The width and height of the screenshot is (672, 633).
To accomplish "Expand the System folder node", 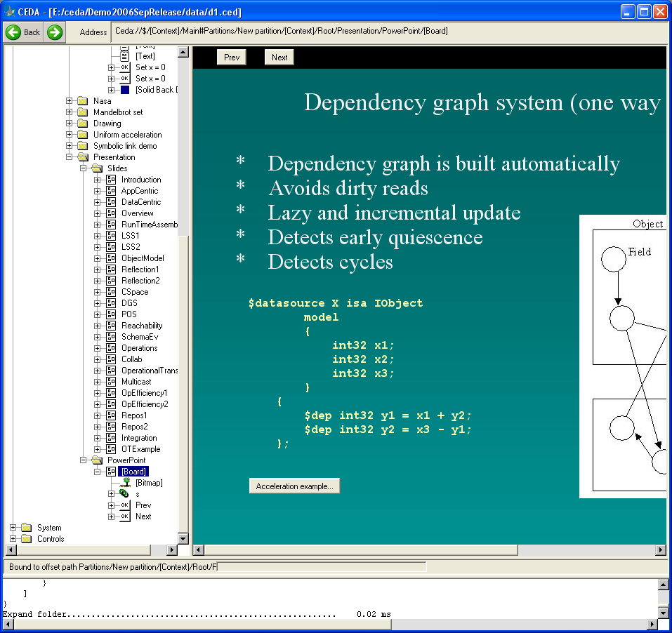I will (13, 528).
